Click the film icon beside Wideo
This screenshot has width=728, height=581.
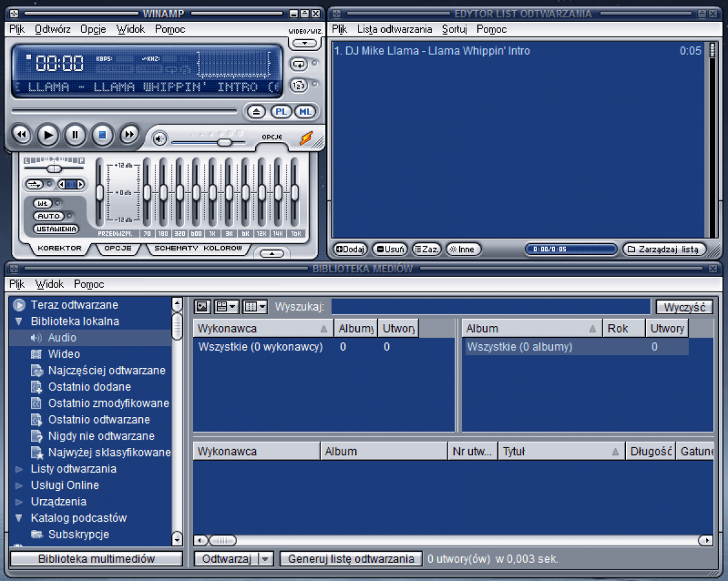(36, 354)
